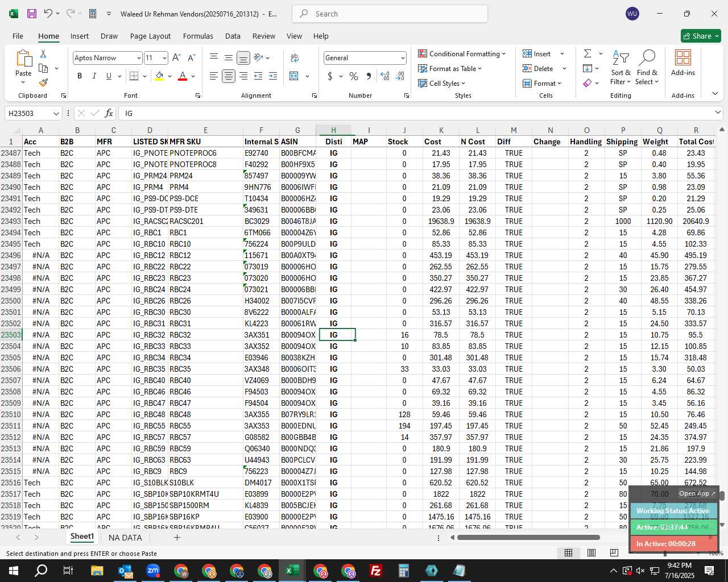Decrease decimal places
Screen dimensions: 728x582
400,76
